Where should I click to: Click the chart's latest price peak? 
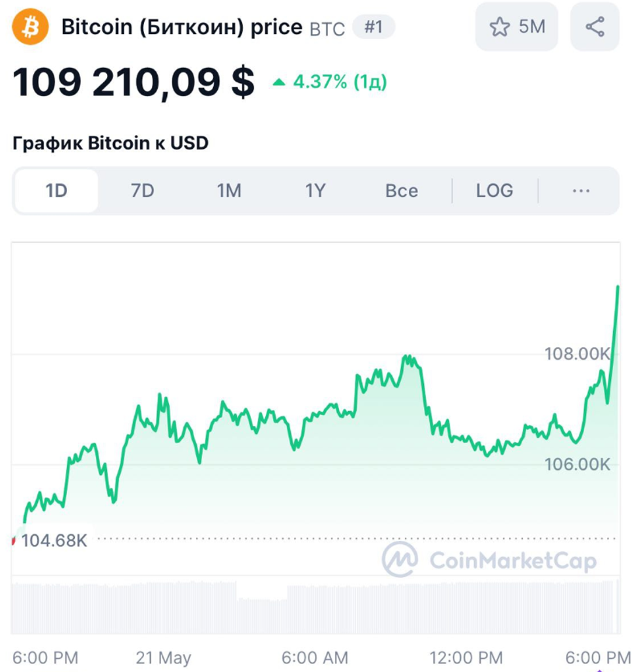[617, 287]
